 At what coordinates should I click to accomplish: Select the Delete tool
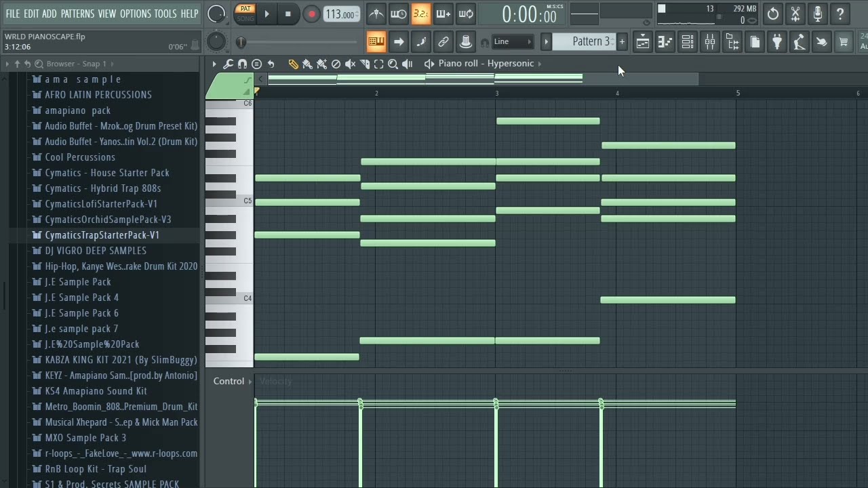pyautogui.click(x=336, y=64)
